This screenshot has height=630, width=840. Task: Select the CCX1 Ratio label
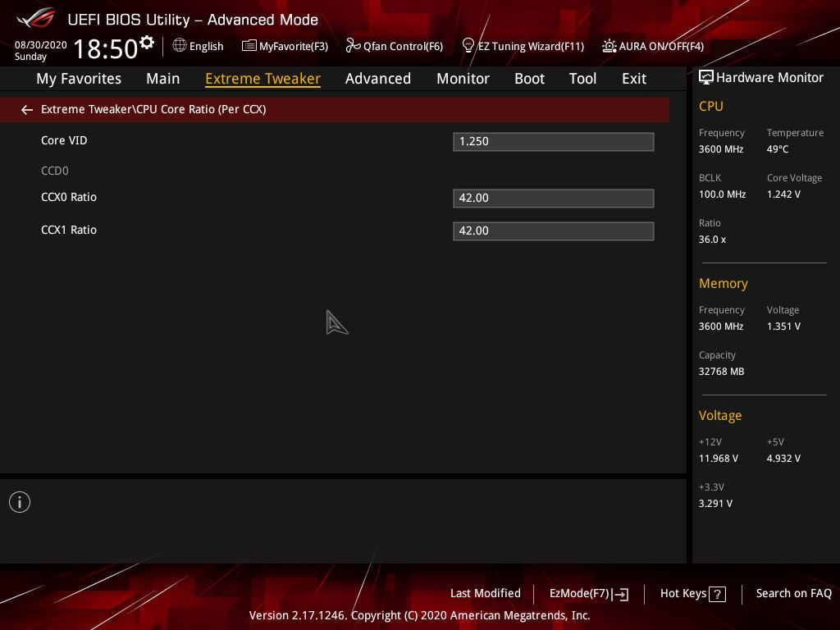tap(69, 230)
